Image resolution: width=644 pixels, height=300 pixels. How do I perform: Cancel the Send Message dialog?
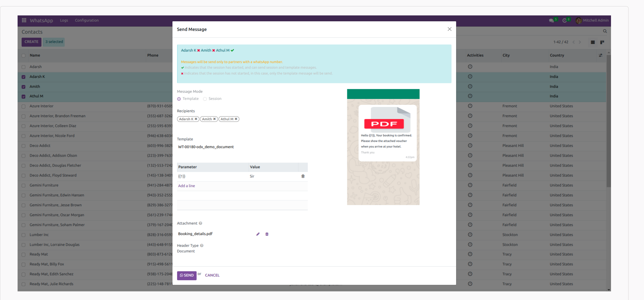[212, 275]
